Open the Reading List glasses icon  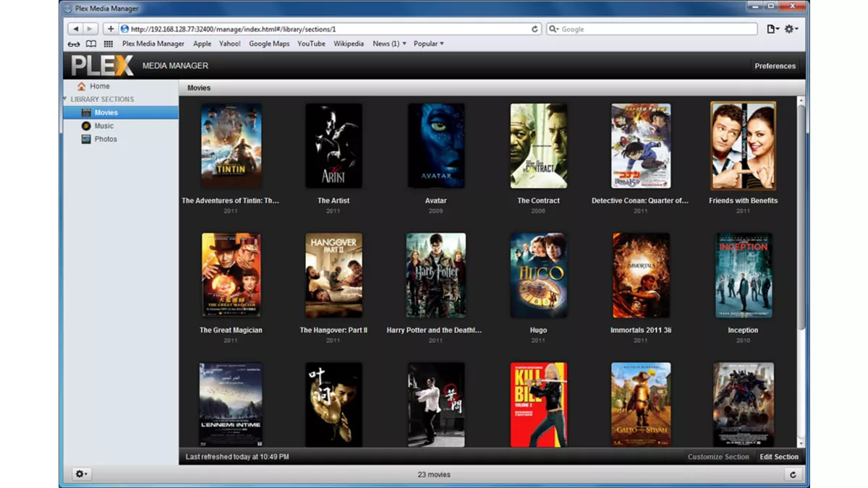[74, 44]
